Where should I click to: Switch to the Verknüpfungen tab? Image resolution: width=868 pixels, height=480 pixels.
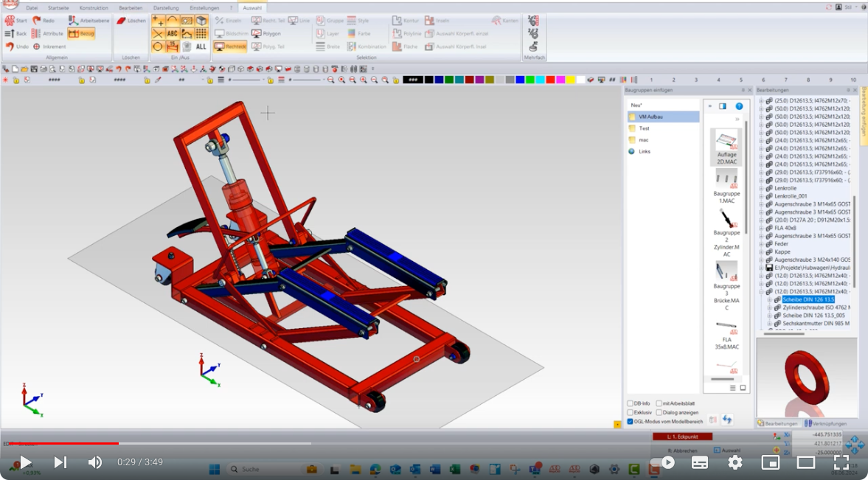[x=825, y=423]
